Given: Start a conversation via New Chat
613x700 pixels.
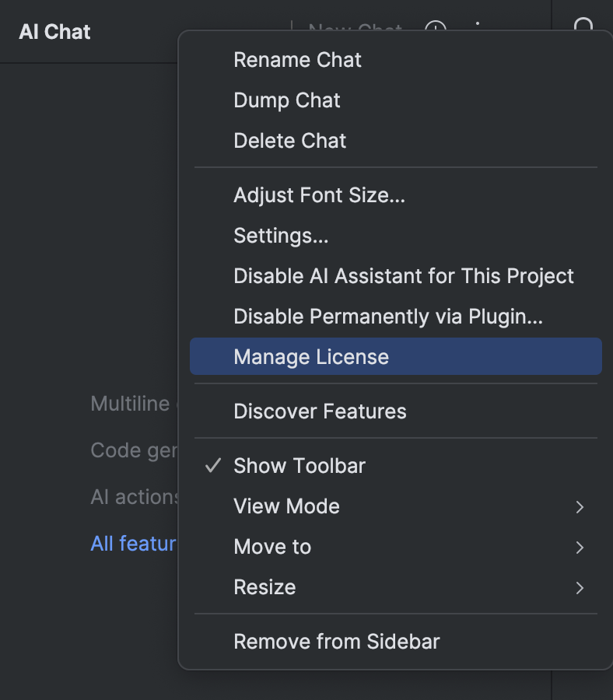Looking at the screenshot, I should [x=355, y=31].
